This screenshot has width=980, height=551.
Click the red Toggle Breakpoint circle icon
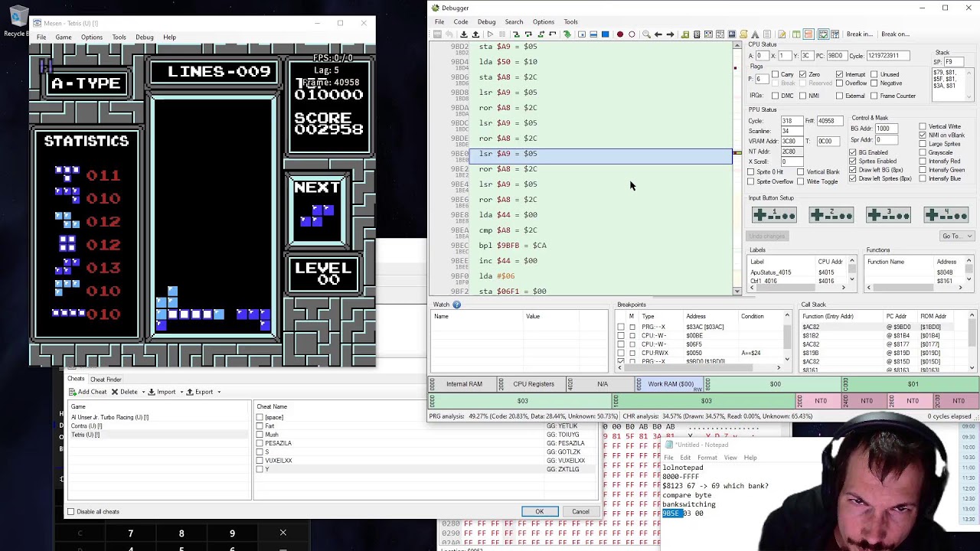(620, 34)
